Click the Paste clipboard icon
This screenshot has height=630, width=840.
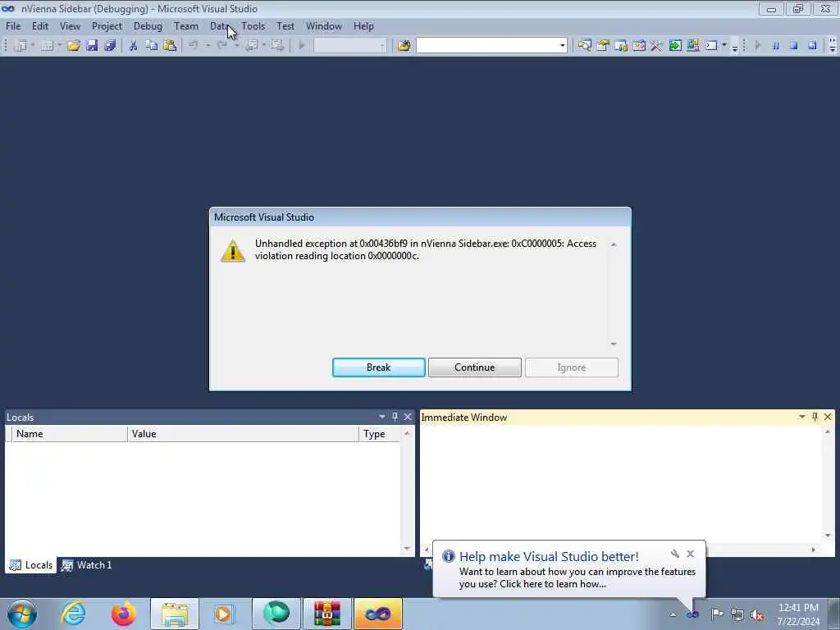[x=170, y=46]
